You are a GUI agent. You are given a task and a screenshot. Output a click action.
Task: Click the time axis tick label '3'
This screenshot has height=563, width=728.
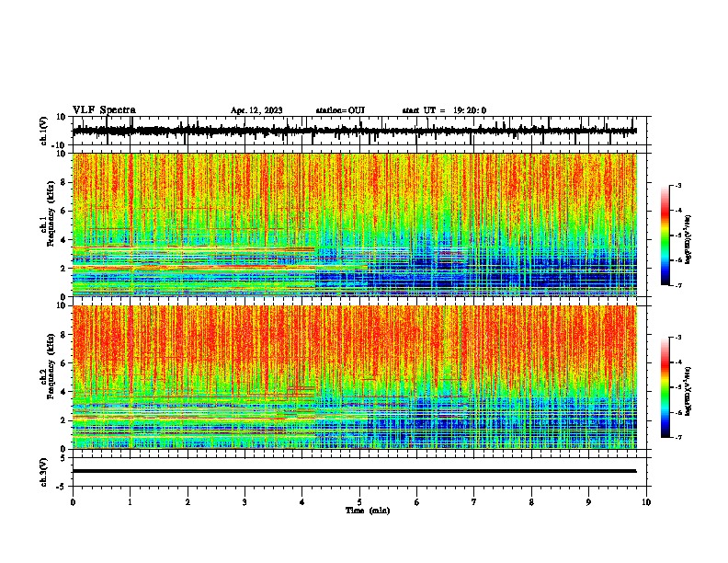click(245, 502)
